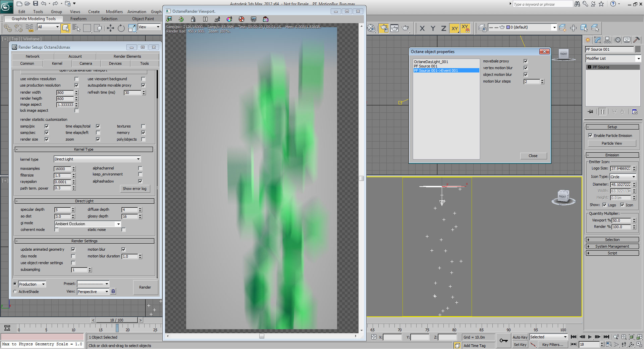The height and width of the screenshot is (349, 644).
Task: Switch to the Camera tab in Render Setup
Action: (x=86, y=63)
